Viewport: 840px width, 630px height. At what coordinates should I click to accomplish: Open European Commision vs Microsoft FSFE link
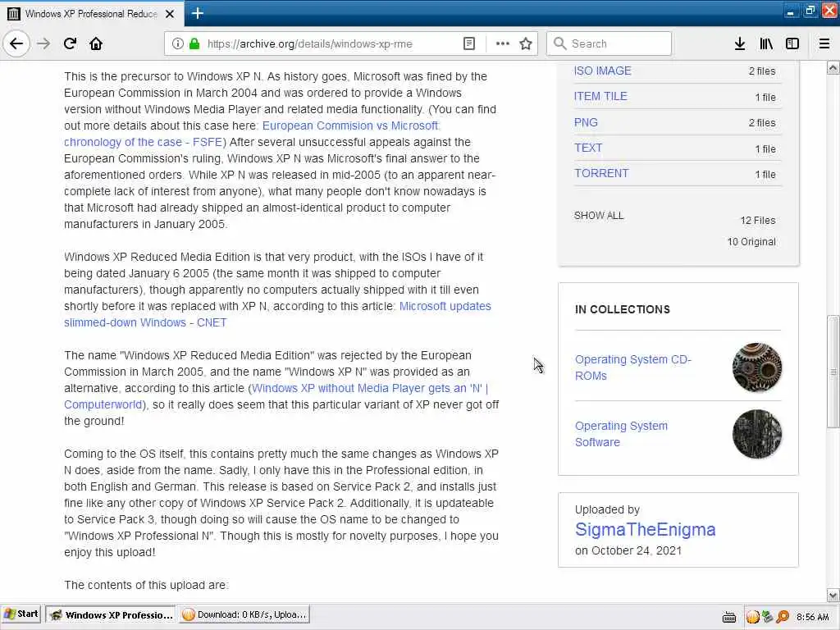coord(252,134)
